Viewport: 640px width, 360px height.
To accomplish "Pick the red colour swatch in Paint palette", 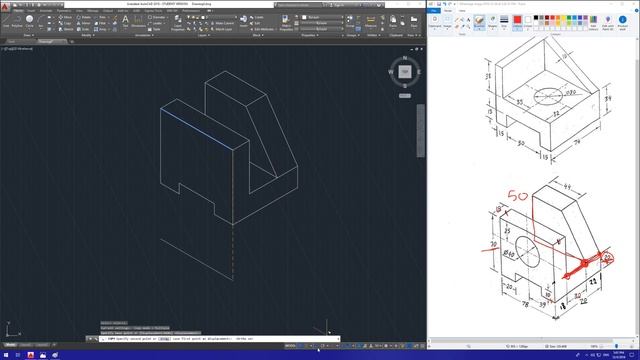I will [552, 18].
